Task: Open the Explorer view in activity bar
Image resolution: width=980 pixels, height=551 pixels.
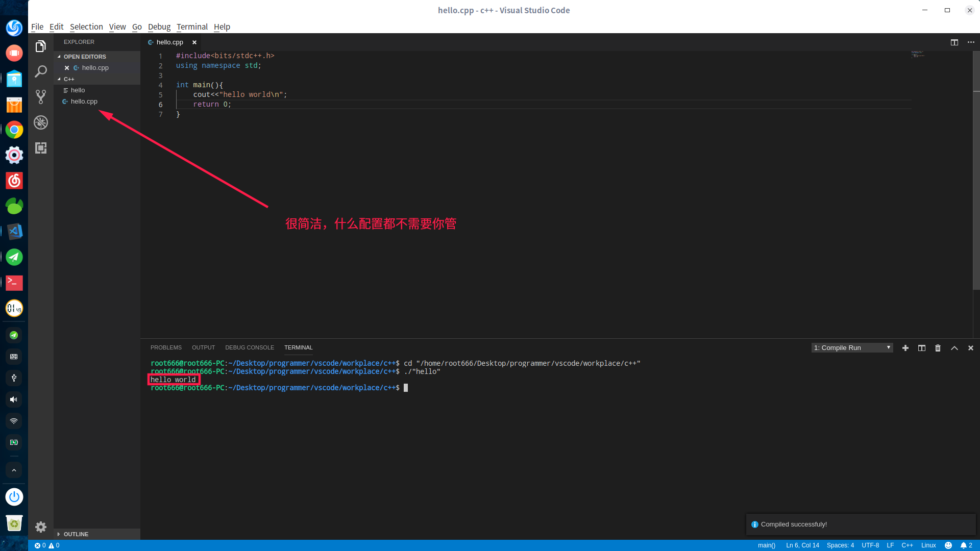Action: 41,46
